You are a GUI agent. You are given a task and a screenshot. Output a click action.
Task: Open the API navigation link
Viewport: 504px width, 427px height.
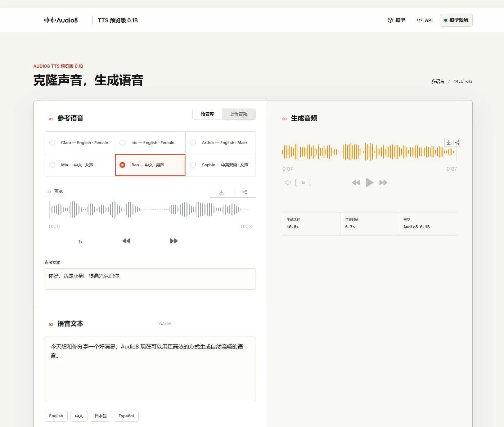click(x=424, y=20)
